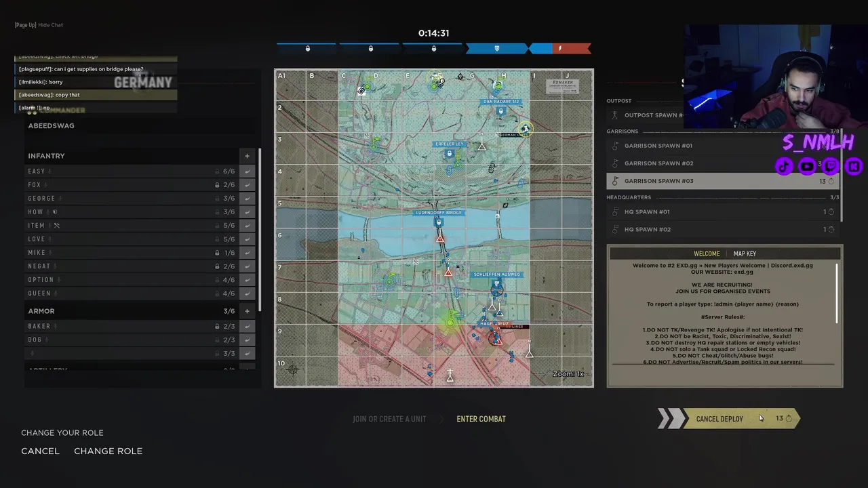Click the spawn list vertical scrollbar
This screenshot has height=488, width=868.
tap(841, 175)
